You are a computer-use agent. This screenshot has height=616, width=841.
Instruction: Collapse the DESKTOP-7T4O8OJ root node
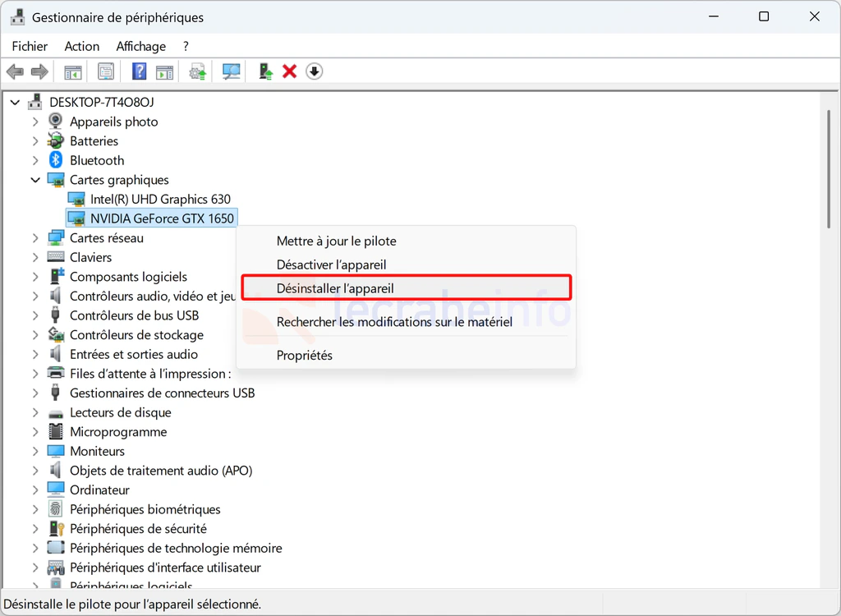[x=15, y=102]
